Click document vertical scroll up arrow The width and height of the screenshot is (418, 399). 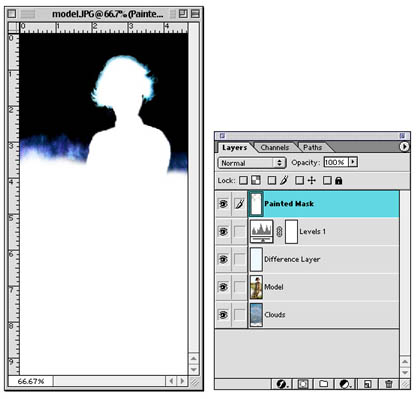[x=194, y=358]
